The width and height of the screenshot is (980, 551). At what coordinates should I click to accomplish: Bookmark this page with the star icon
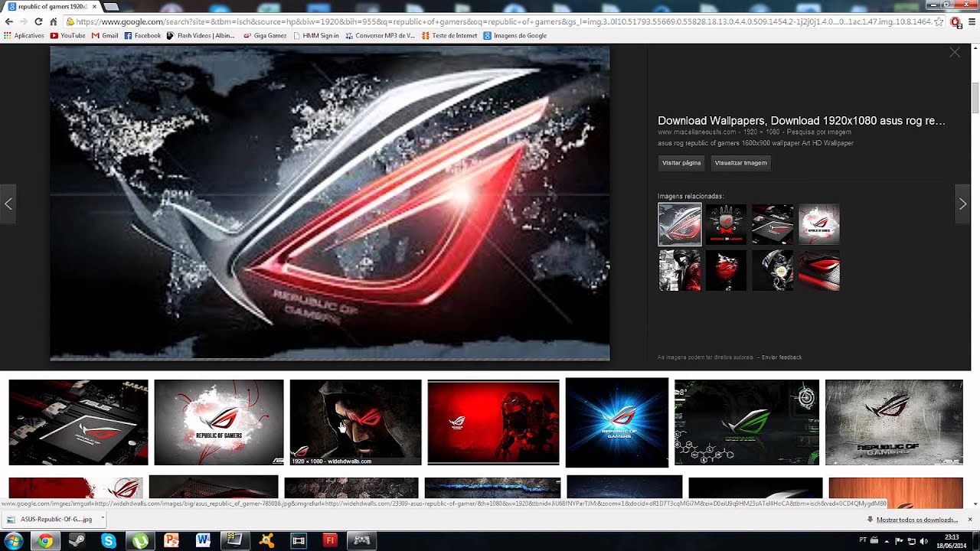coord(939,21)
